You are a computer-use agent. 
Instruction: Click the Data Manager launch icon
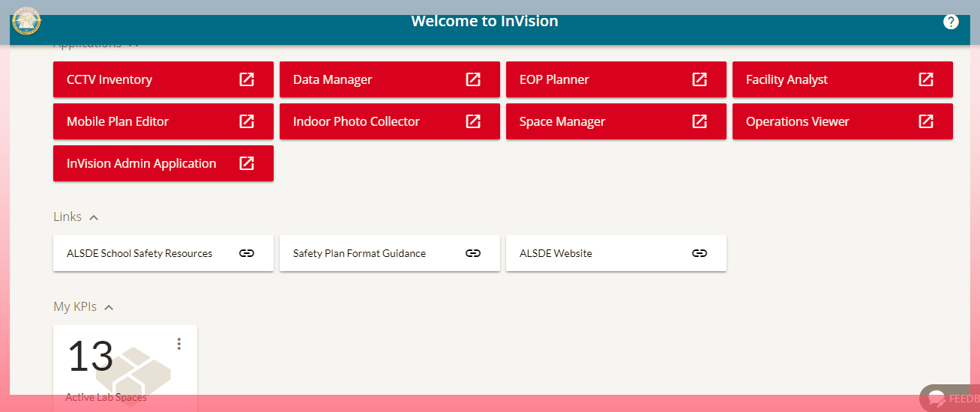pos(473,79)
